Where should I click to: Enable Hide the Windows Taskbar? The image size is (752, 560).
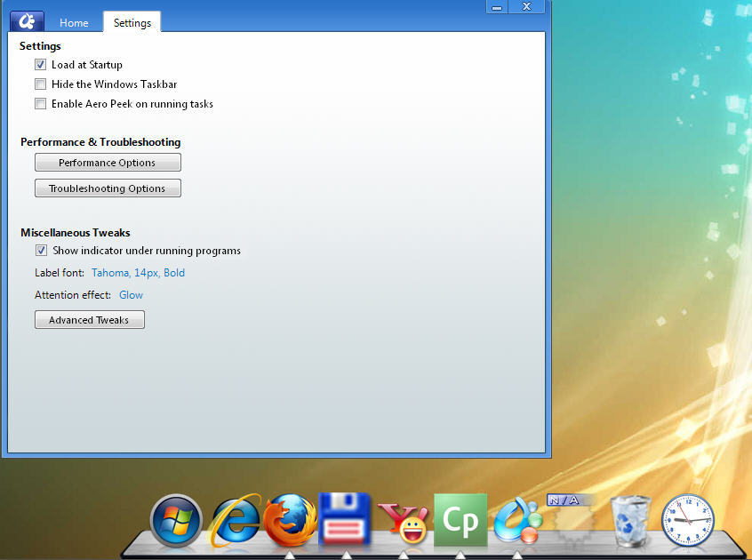pyautogui.click(x=40, y=84)
